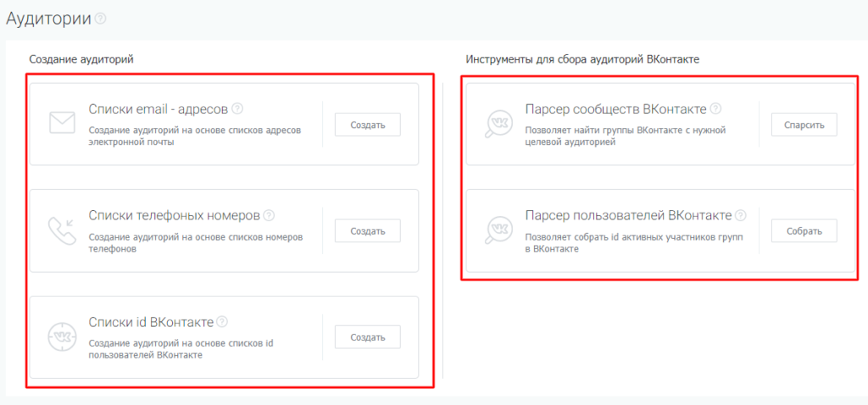Click the phone handset icon
Image resolution: width=868 pixels, height=405 pixels.
(x=62, y=230)
